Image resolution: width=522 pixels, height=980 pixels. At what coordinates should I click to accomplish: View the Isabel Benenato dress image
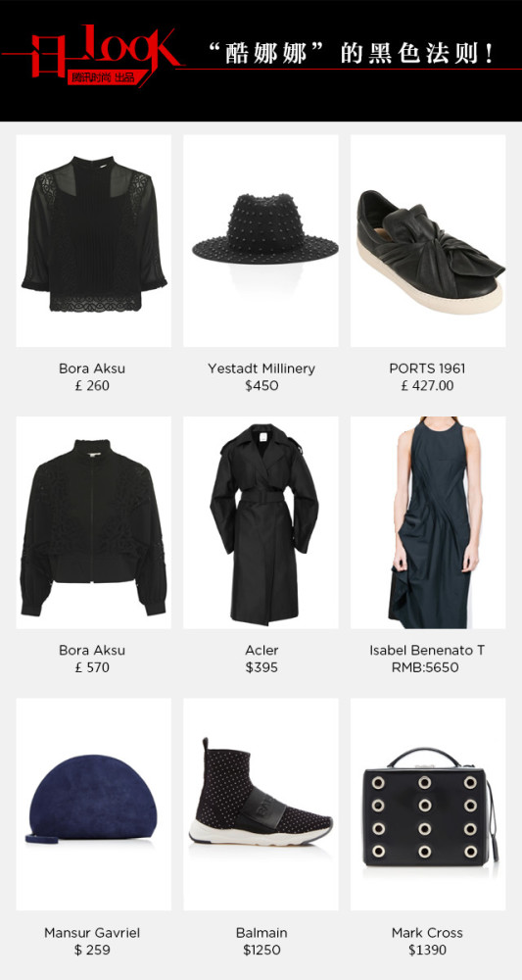[x=428, y=522]
